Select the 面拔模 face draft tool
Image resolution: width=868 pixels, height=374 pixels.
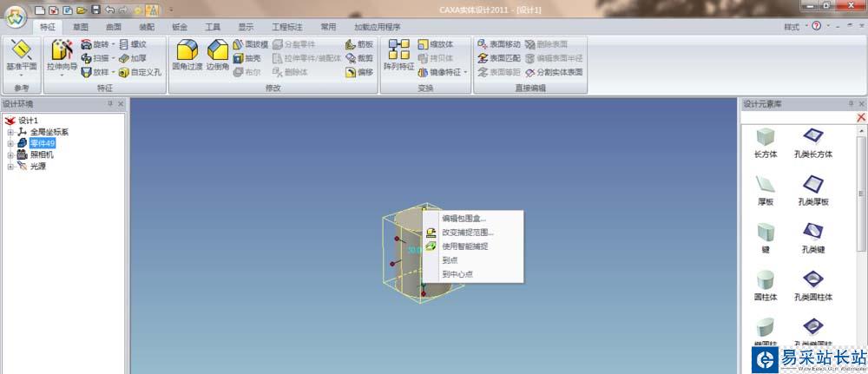tap(250, 44)
